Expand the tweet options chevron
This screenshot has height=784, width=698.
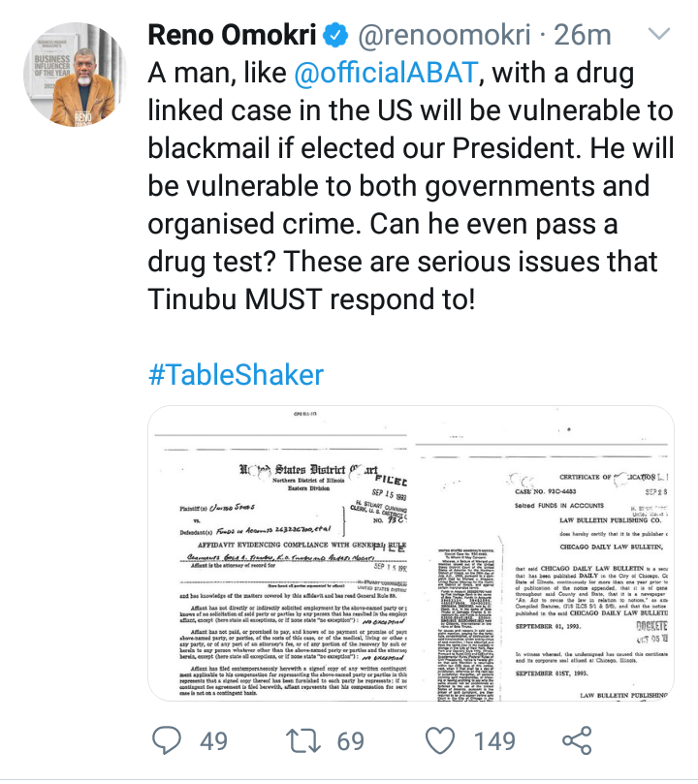(x=657, y=36)
